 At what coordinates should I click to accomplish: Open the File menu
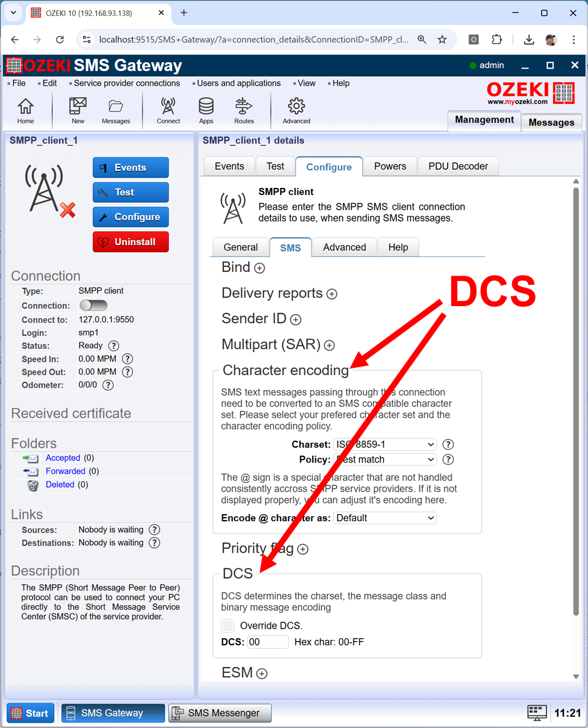coord(19,83)
